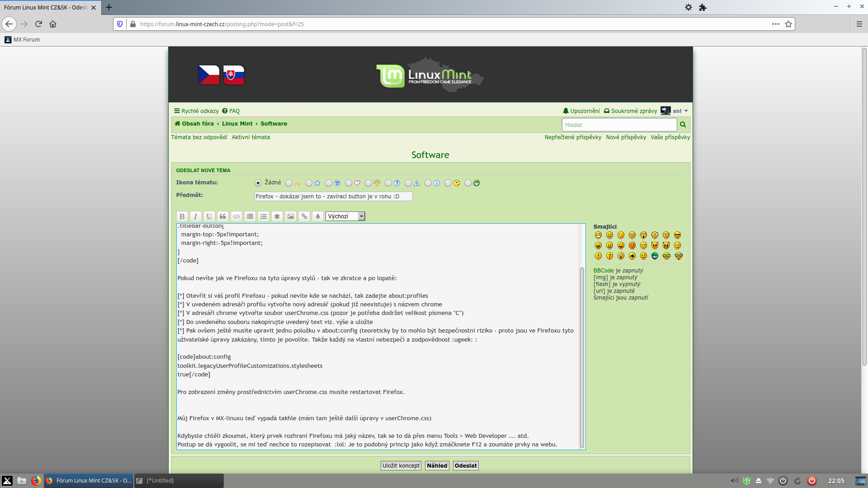
Task: Choose the heart topic icon radio
Action: 349,183
